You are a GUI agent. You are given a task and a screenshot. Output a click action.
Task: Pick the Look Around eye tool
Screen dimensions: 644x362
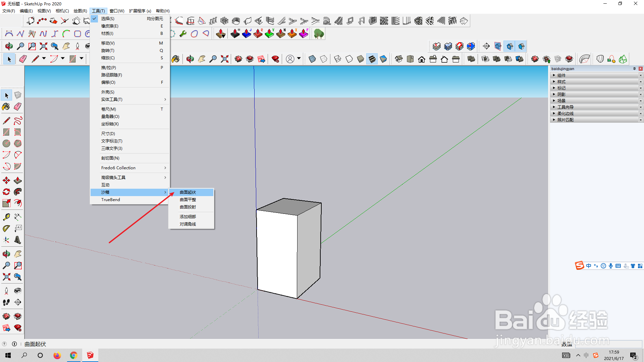click(18, 291)
